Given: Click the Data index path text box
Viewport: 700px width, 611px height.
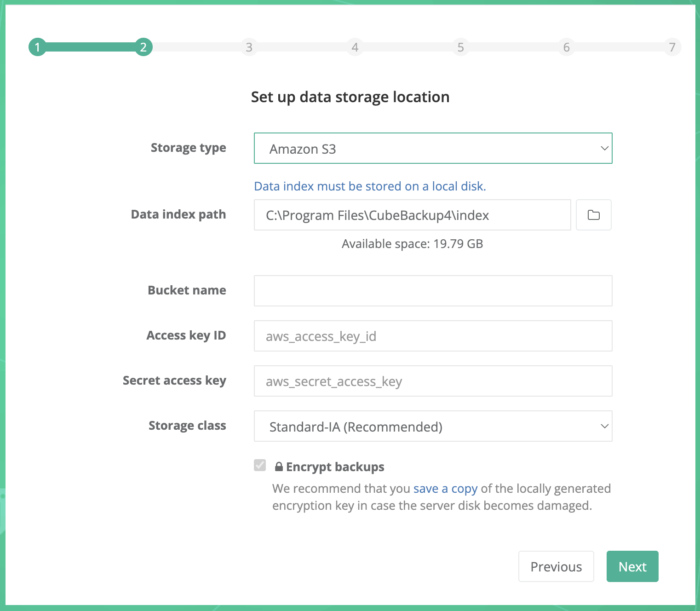Looking at the screenshot, I should pos(412,215).
